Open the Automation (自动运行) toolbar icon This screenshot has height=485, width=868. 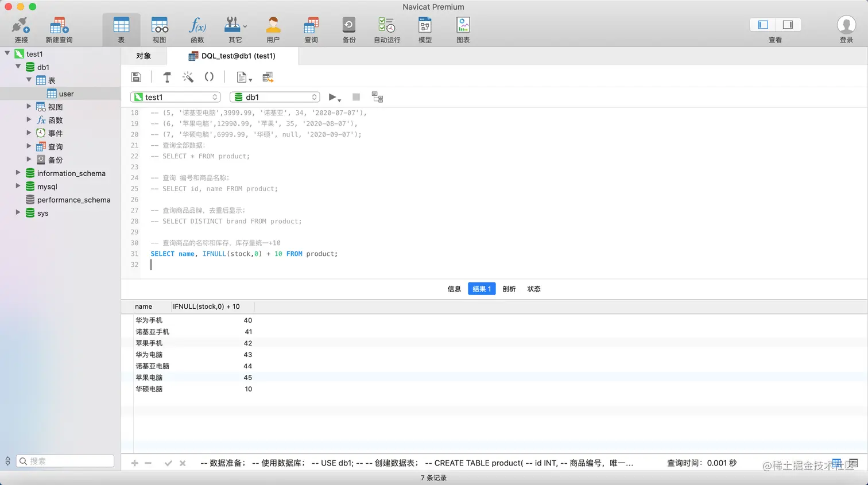pos(387,30)
